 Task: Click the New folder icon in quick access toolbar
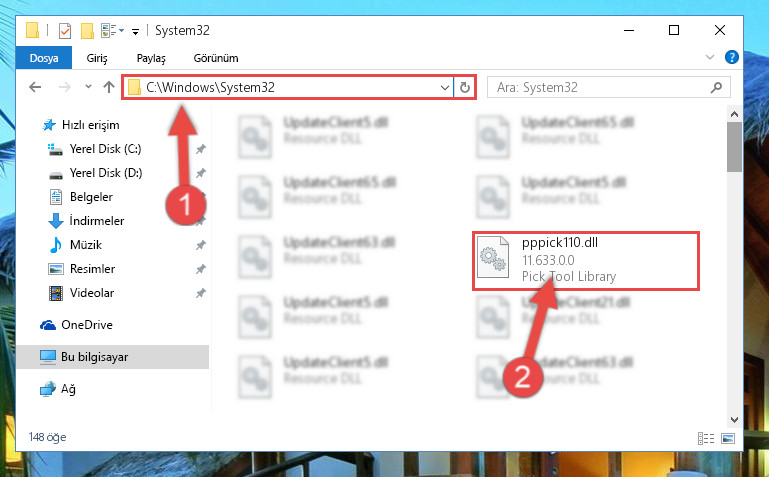coord(87,31)
